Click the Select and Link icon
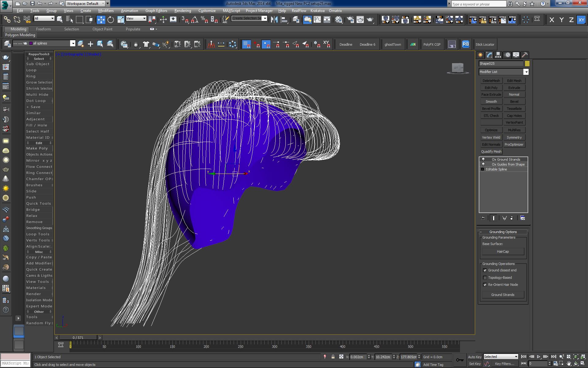 pyautogui.click(x=7, y=20)
